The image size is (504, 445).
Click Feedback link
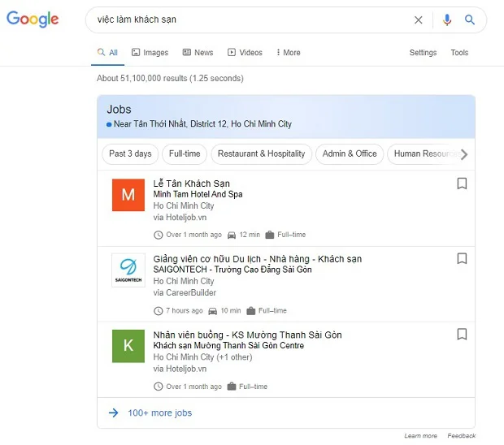tap(462, 436)
